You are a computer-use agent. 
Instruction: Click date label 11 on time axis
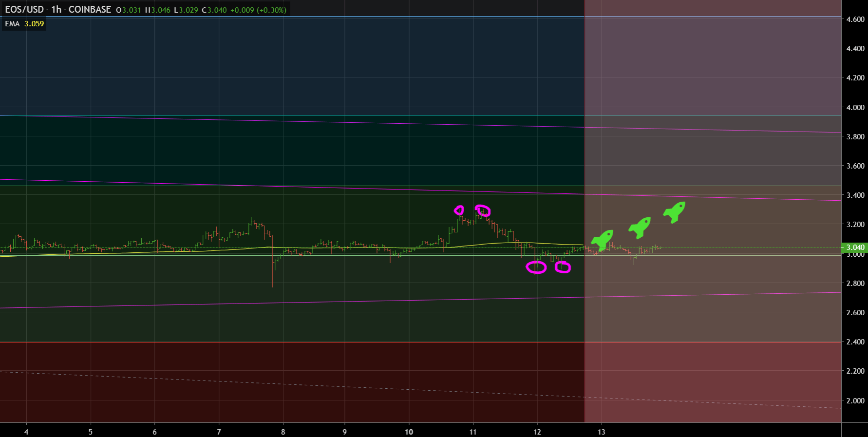pyautogui.click(x=473, y=432)
